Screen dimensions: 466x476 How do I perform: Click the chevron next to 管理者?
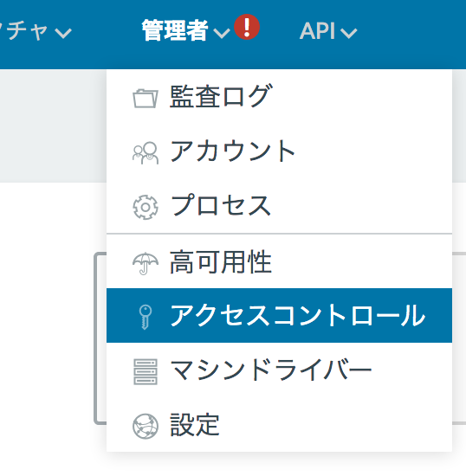222,33
